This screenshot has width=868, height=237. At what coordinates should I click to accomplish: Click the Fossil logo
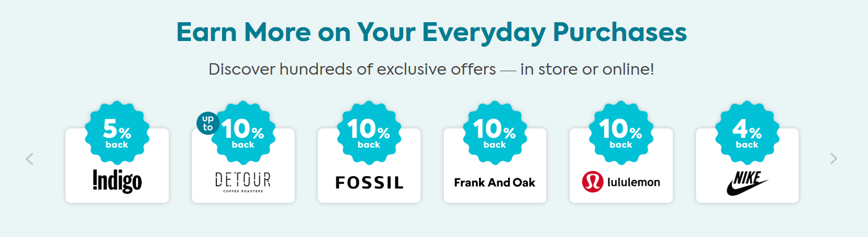coord(369,182)
